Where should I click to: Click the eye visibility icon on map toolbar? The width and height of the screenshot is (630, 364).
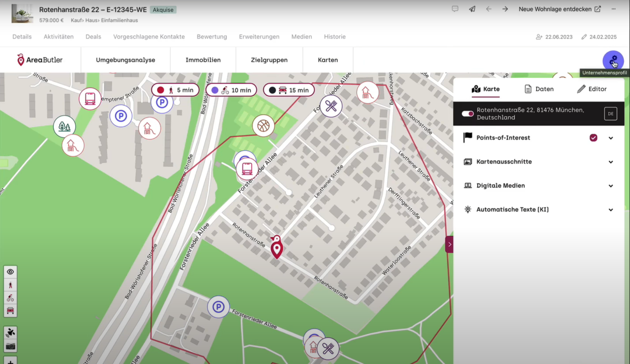(10, 272)
